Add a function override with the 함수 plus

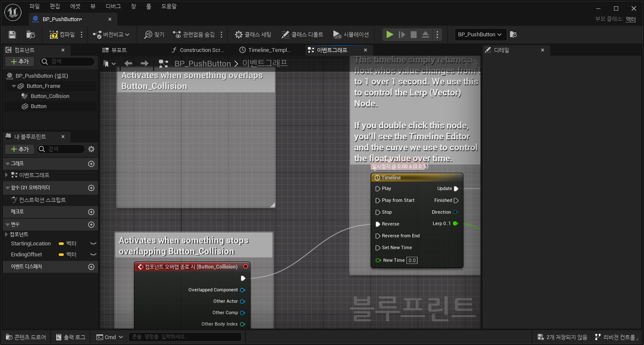[x=91, y=188]
